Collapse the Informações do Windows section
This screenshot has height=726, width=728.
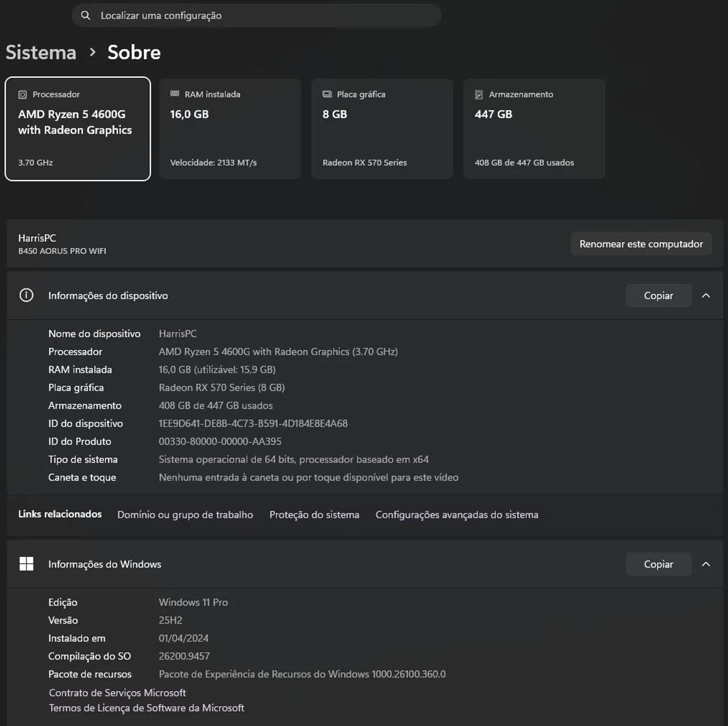point(706,564)
